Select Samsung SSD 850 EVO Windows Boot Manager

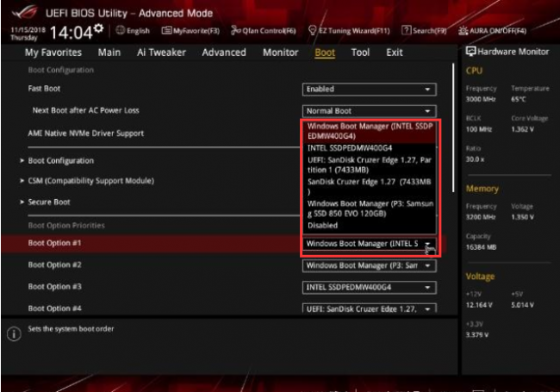pyautogui.click(x=370, y=208)
